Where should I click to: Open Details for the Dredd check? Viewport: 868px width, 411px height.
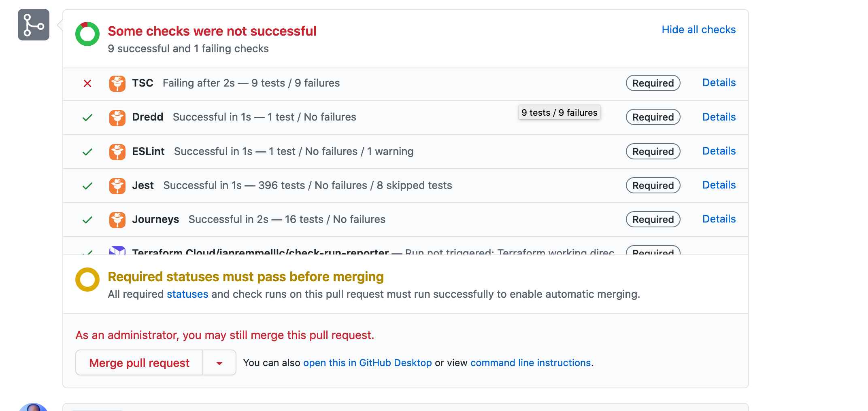pos(719,117)
